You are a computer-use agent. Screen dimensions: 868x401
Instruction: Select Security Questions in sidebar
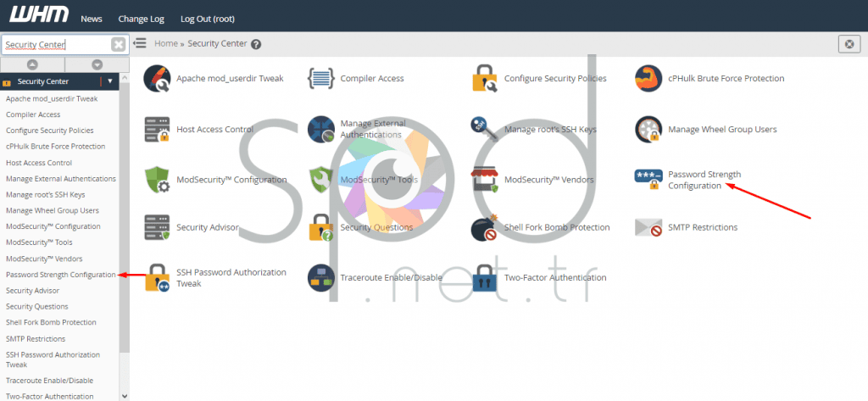pos(37,306)
